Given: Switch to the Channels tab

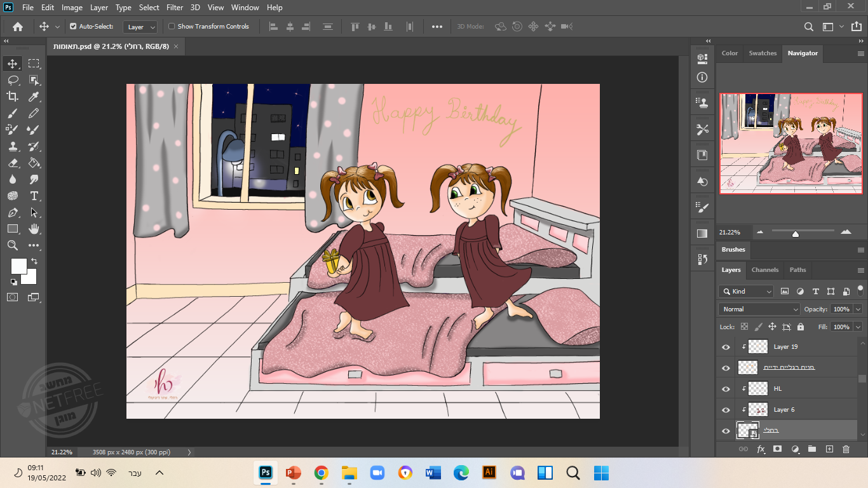Looking at the screenshot, I should pyautogui.click(x=764, y=270).
